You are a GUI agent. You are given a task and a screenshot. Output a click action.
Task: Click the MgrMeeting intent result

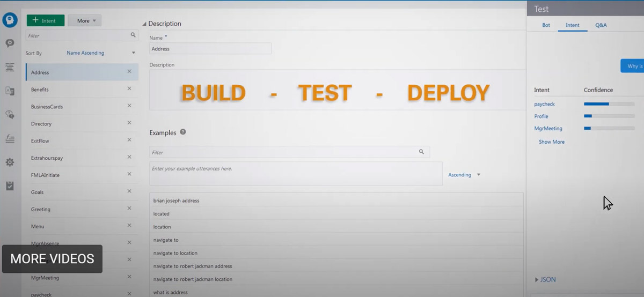pos(548,129)
